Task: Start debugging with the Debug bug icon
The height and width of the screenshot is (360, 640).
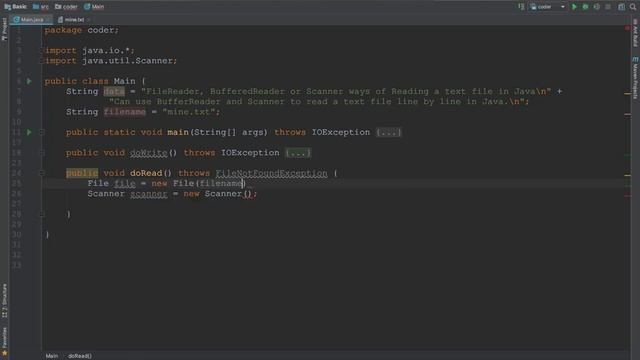Action: 585,7
